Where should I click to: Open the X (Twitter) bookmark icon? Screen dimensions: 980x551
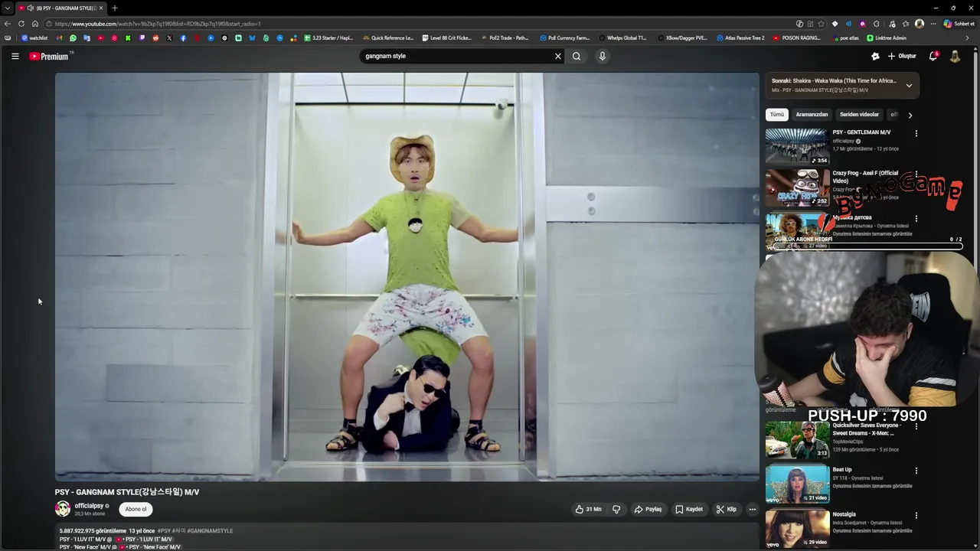(x=169, y=37)
